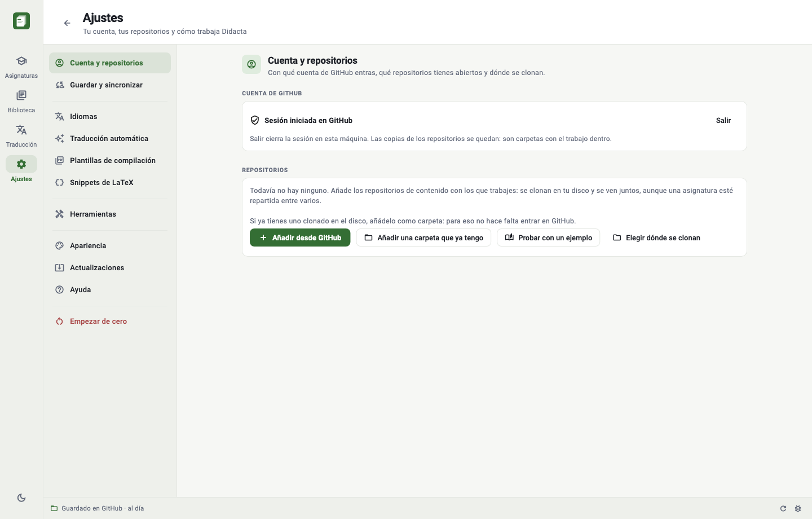Click Salir to sign out of GitHub
The height and width of the screenshot is (519, 812).
point(723,120)
